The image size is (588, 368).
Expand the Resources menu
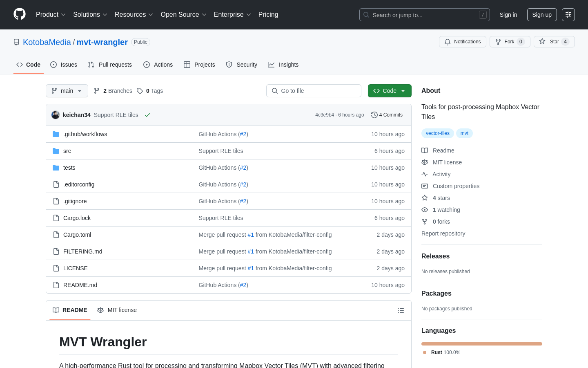pos(134,15)
